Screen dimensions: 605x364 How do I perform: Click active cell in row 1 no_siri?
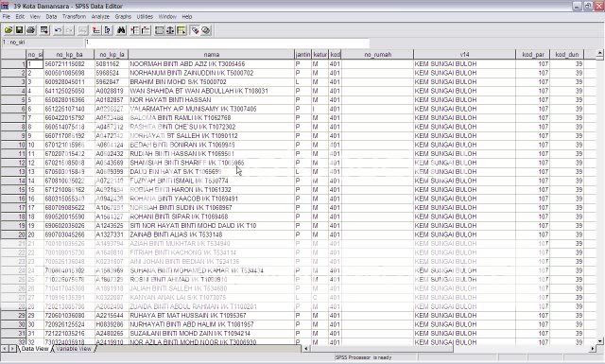coord(35,64)
